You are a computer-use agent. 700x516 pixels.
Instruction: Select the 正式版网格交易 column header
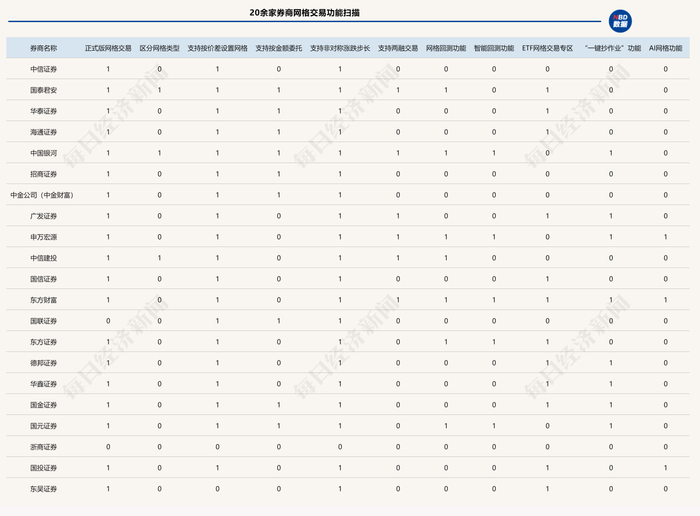108,48
